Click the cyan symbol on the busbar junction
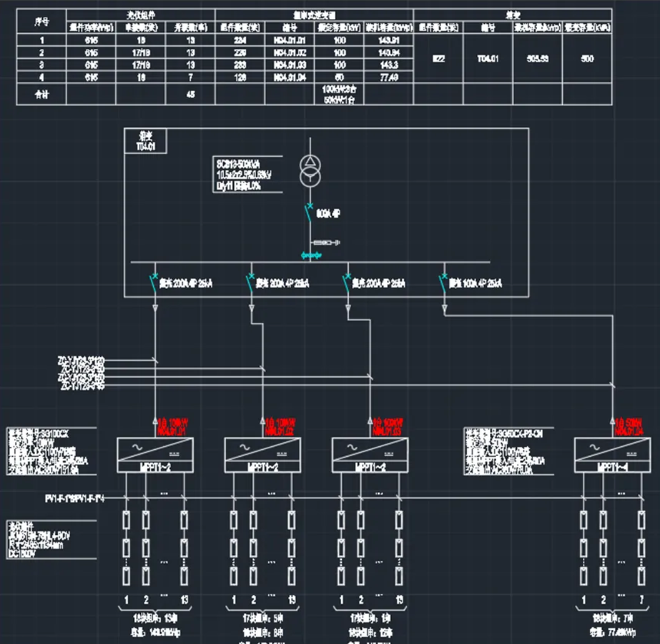 (310, 256)
